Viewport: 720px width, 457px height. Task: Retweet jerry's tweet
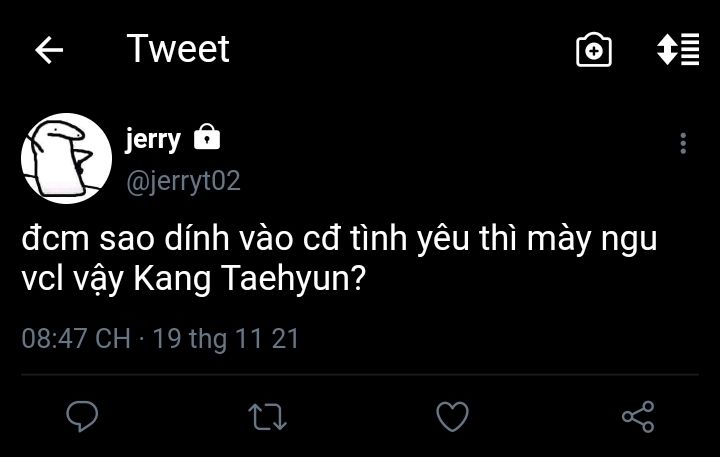click(267, 415)
